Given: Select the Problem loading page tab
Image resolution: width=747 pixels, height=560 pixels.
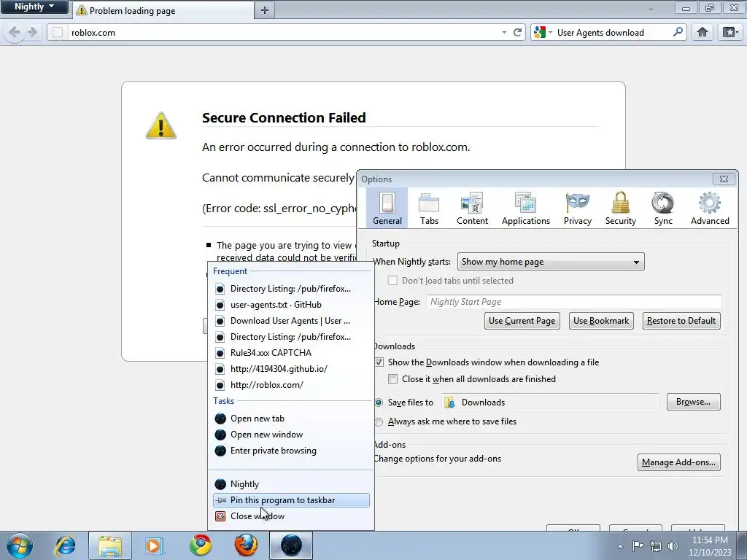Looking at the screenshot, I should click(x=163, y=10).
